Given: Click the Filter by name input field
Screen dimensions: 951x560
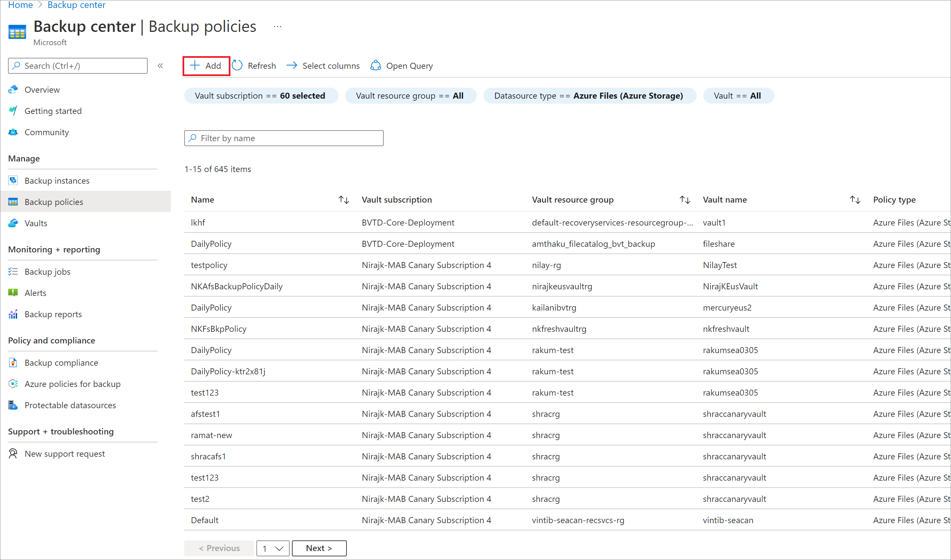Looking at the screenshot, I should pyautogui.click(x=284, y=138).
